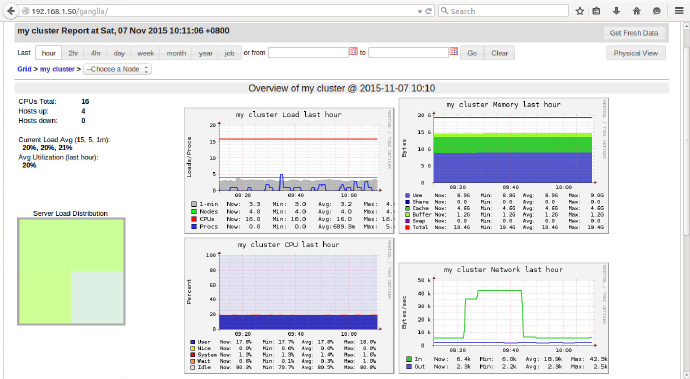Image resolution: width=690 pixels, height=379 pixels.
Task: Click the '20%, 20%, 21%' load average value
Action: click(47, 148)
